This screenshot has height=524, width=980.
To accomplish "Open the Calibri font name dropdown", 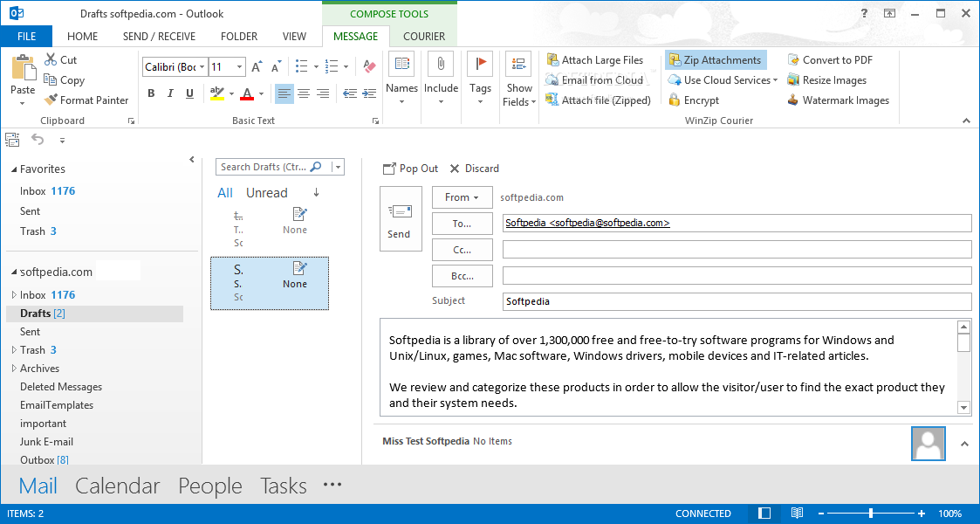I will click(x=202, y=67).
